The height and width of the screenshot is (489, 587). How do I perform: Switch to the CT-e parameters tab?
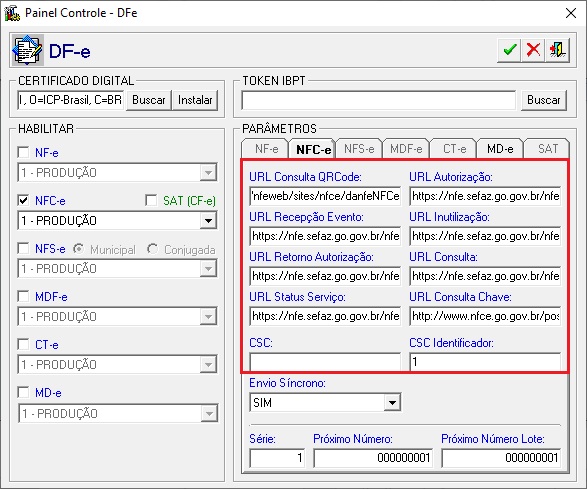click(454, 149)
